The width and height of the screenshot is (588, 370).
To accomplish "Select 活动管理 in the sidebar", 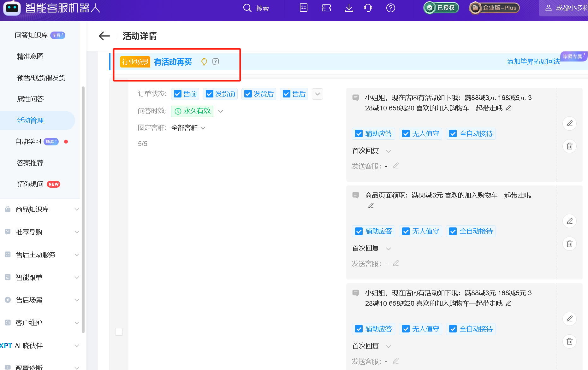I will tap(30, 120).
